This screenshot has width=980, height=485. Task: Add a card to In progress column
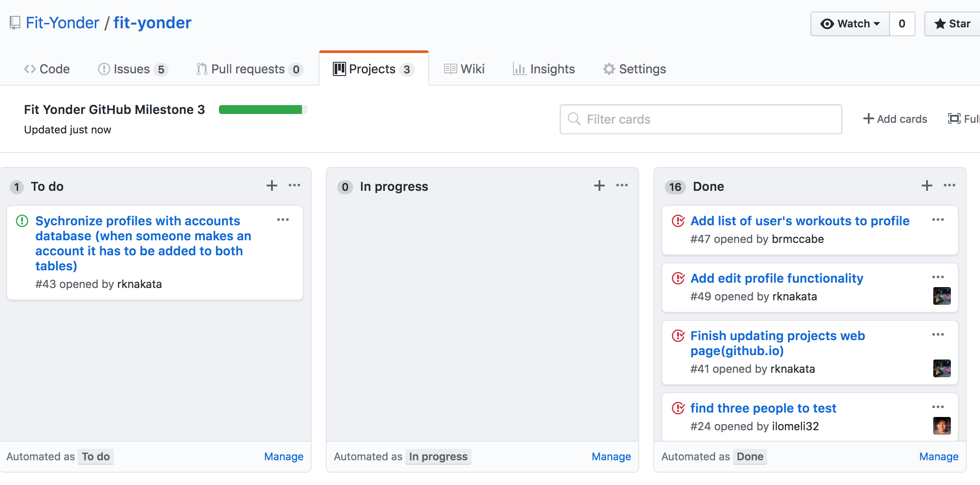click(599, 186)
